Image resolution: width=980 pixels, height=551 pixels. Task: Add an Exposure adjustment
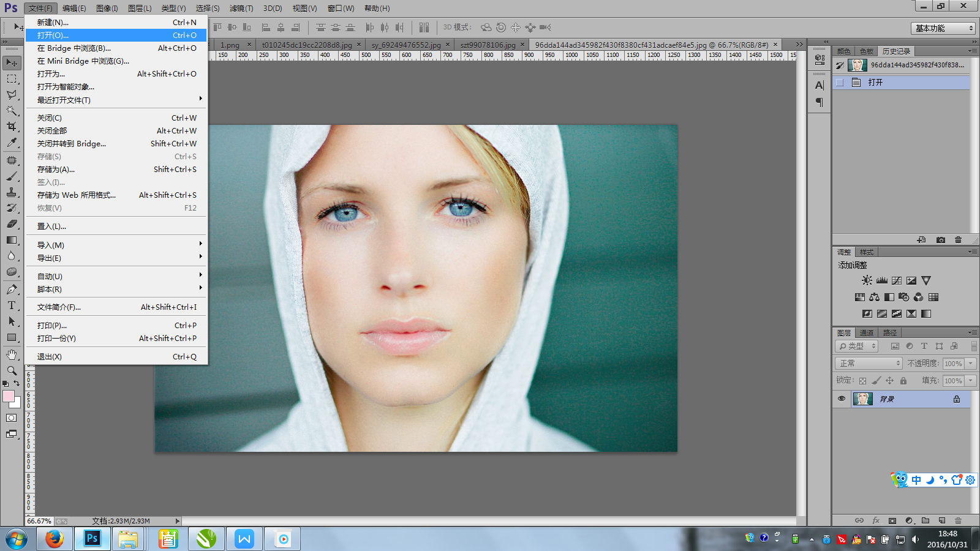pyautogui.click(x=911, y=280)
